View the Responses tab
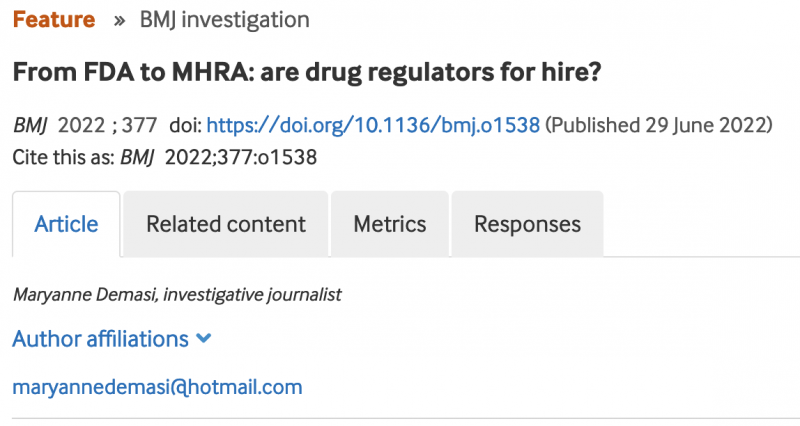Screen dimensions: 800x426 [527, 224]
